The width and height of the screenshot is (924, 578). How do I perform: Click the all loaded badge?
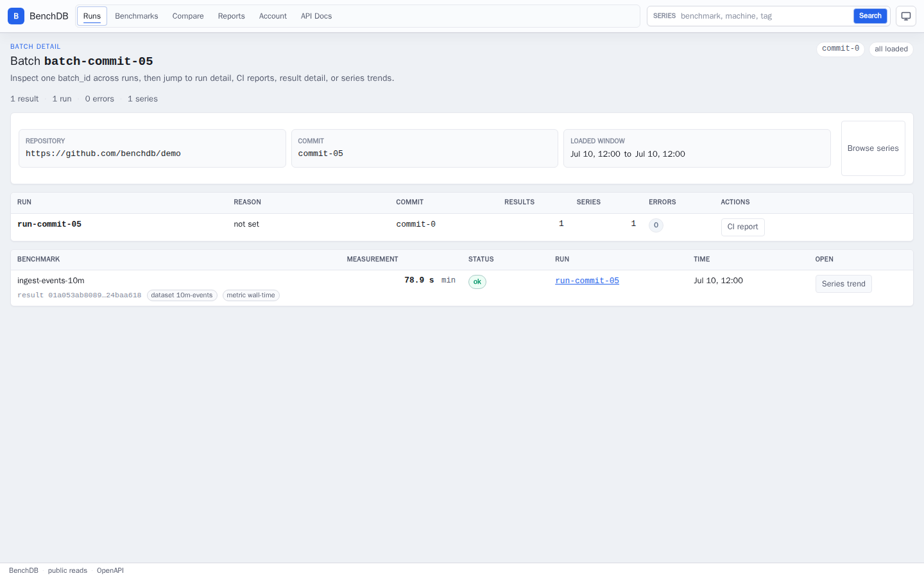point(891,49)
